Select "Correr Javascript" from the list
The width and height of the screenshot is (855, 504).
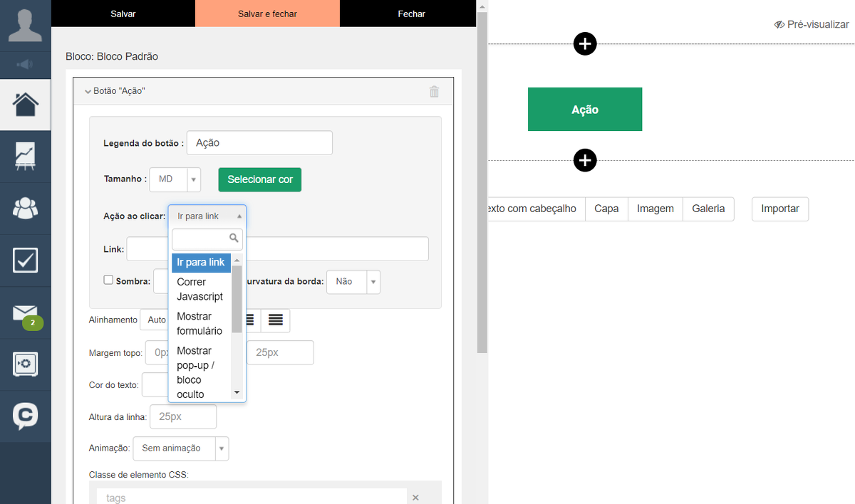click(200, 289)
